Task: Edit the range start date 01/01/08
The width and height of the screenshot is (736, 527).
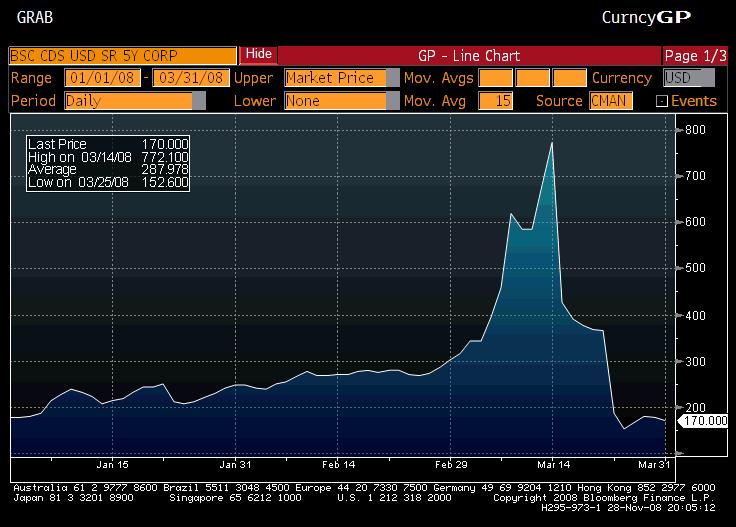Action: click(x=102, y=78)
